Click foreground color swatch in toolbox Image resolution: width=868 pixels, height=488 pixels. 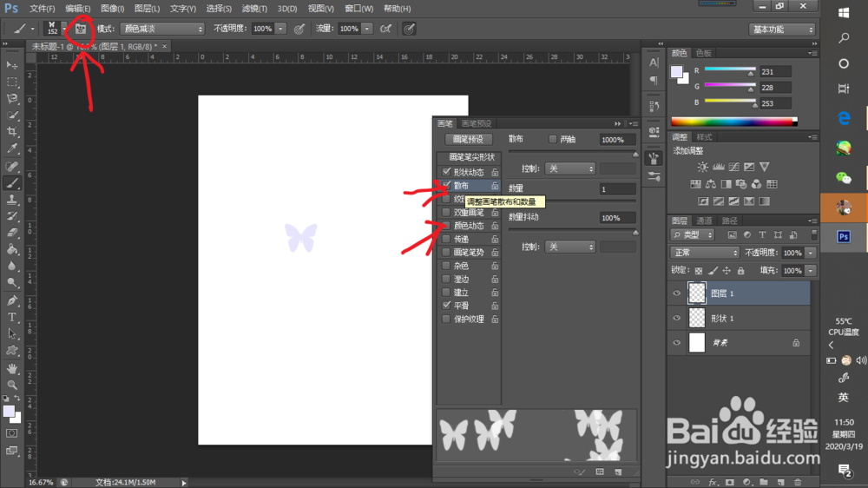[9, 411]
